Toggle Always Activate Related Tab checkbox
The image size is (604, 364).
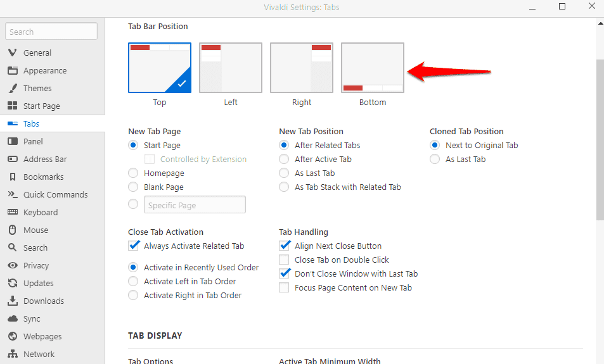[x=134, y=246]
